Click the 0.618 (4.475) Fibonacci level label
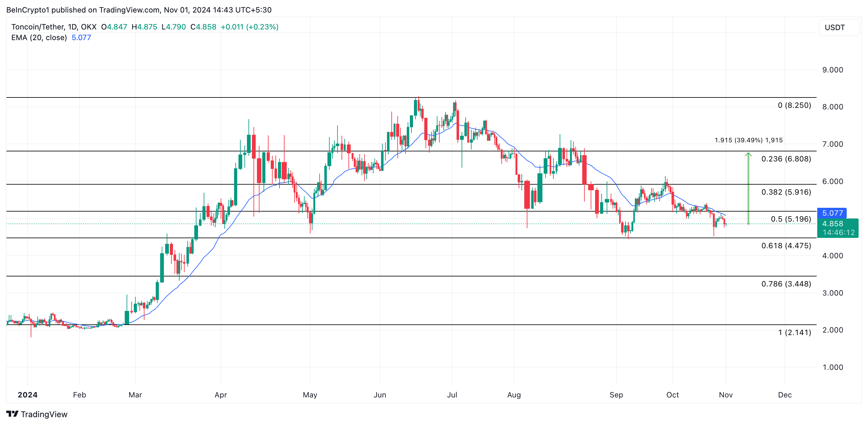Screen dimensions: 868x425 786,246
